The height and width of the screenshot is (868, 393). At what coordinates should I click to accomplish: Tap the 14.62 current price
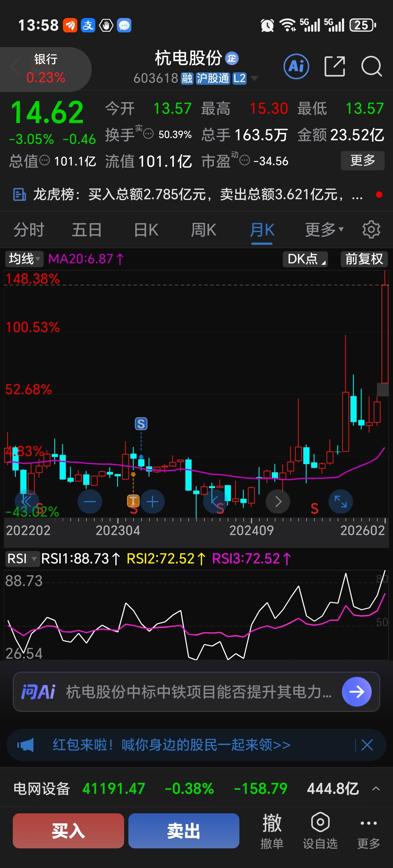47,112
